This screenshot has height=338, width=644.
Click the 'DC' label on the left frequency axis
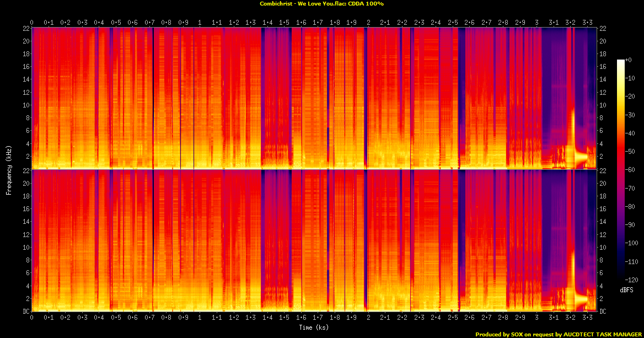click(26, 312)
